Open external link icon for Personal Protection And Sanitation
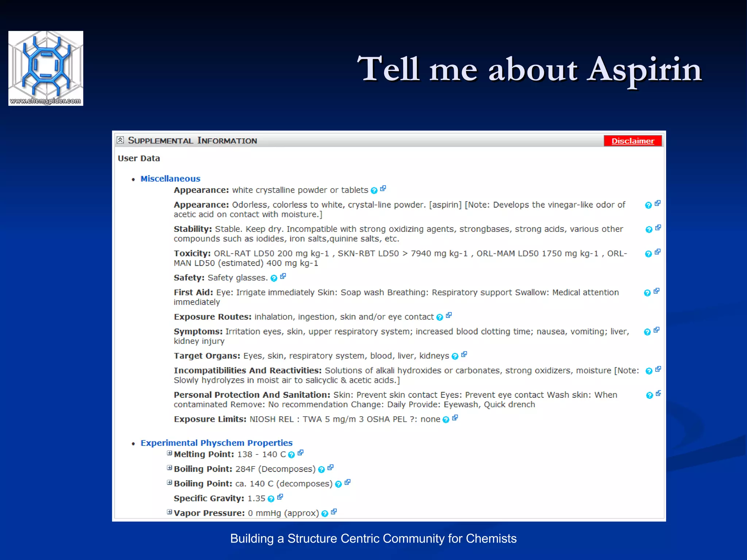The height and width of the screenshot is (560, 747). [658, 393]
